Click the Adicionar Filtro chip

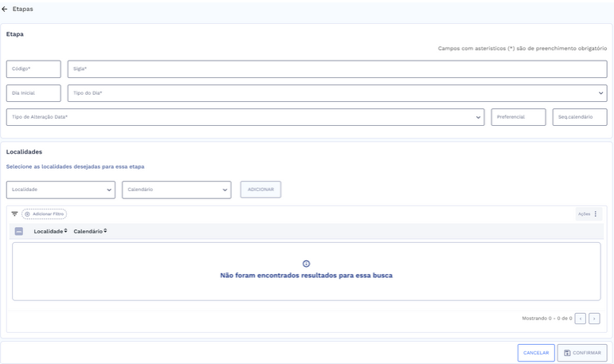[x=45, y=214]
